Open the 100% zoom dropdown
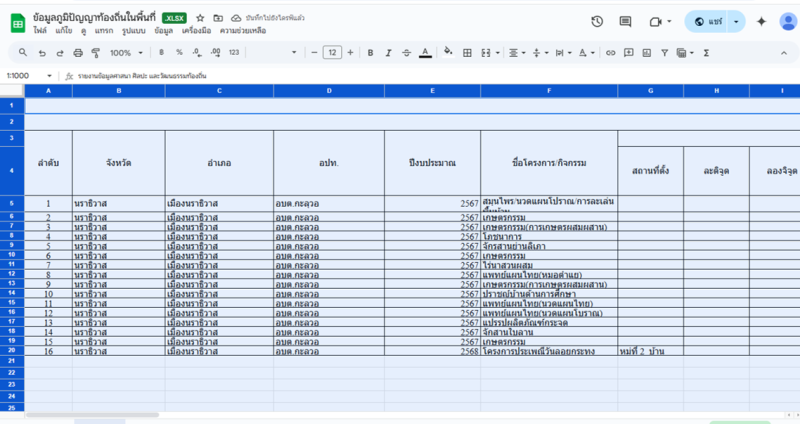The height and width of the screenshot is (424, 800). (126, 53)
